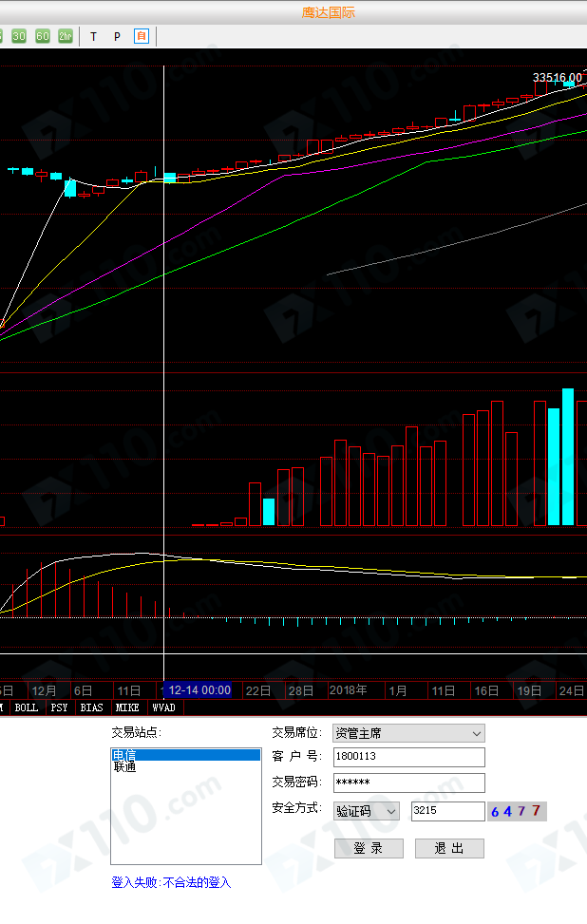587x924 pixels.
Task: Click the P toolbar icon
Action: [x=117, y=37]
